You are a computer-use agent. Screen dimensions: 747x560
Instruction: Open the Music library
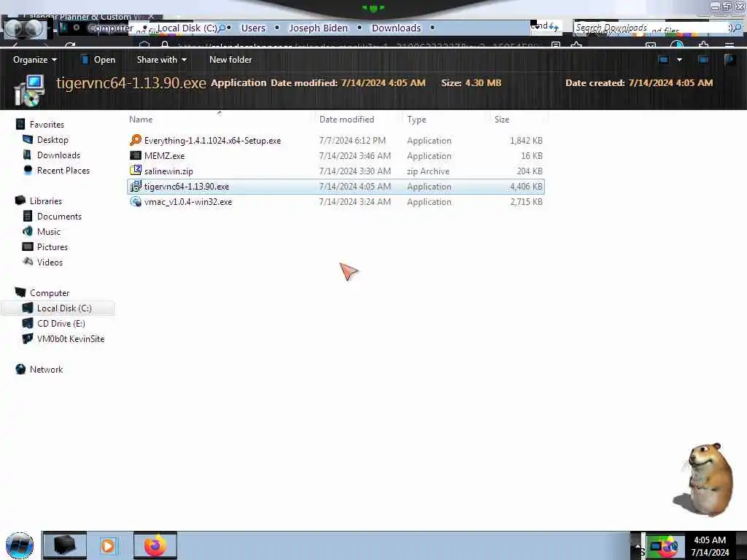click(x=49, y=231)
